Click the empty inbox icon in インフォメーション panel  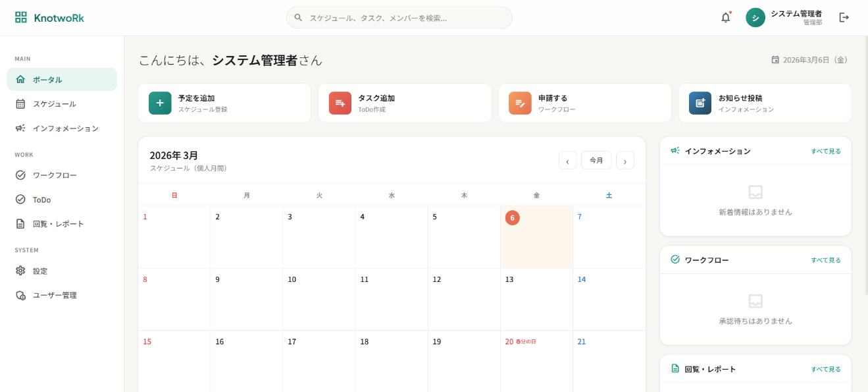point(755,192)
